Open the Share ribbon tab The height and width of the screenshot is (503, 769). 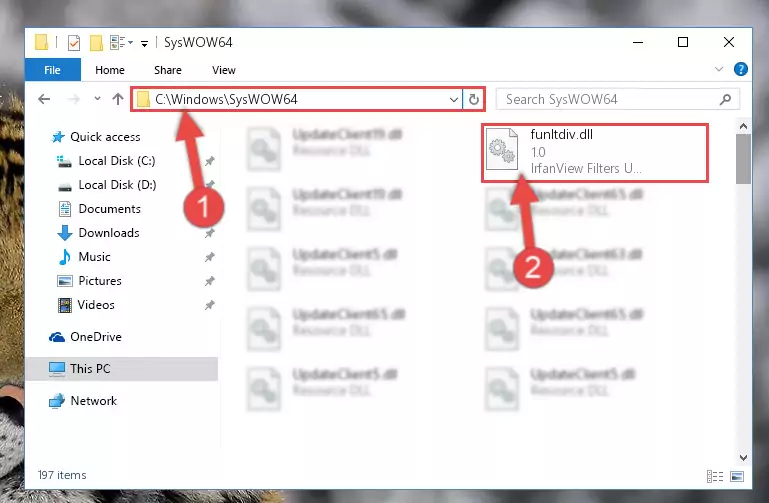(168, 70)
